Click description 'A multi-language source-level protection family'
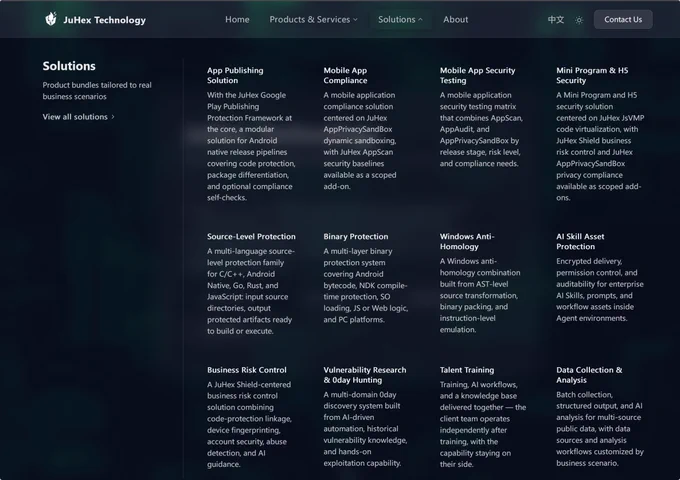 (x=251, y=291)
